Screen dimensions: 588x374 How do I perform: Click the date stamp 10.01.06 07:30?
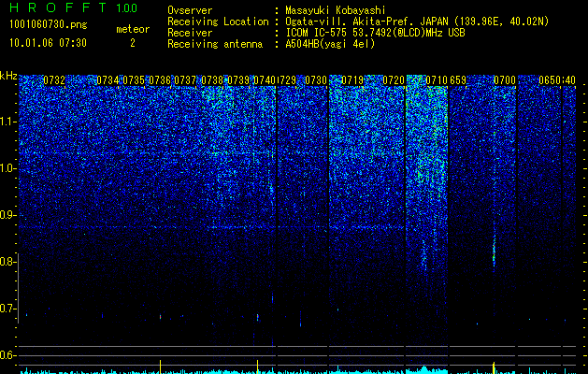tap(48, 43)
